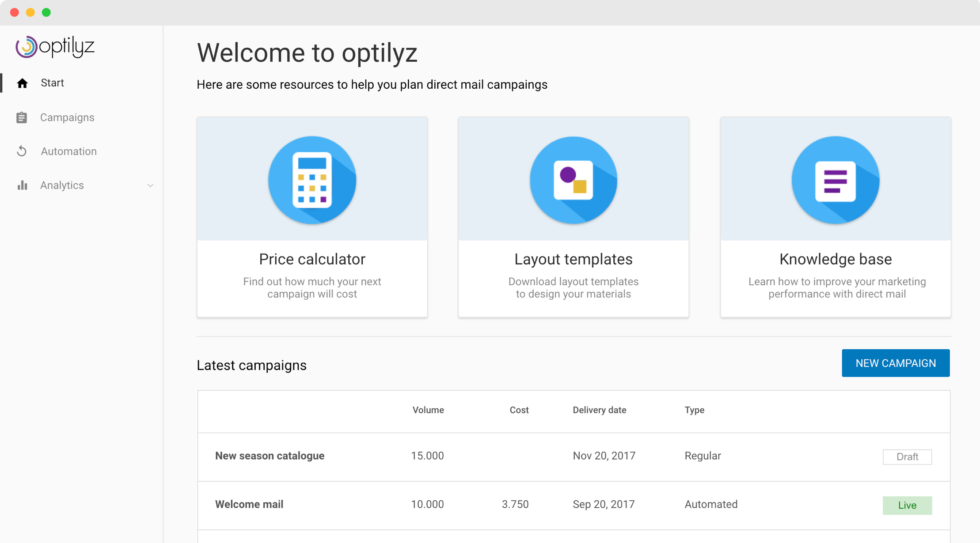This screenshot has height=543, width=980.
Task: Click the Draft status badge
Action: (907, 457)
